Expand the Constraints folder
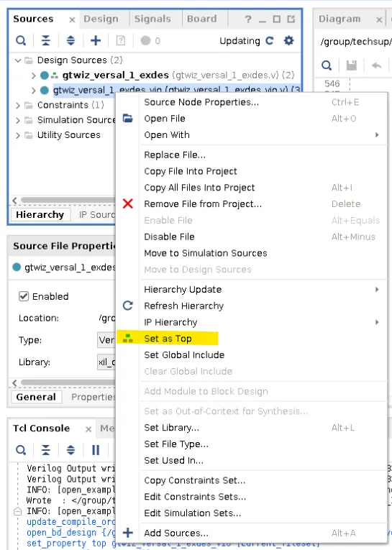The width and height of the screenshot is (392, 550). pyautogui.click(x=18, y=105)
